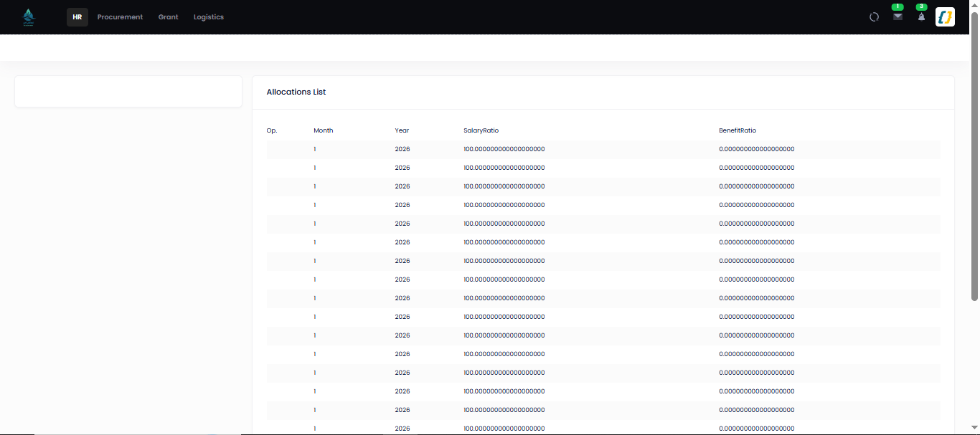Open the Grant menu

pyautogui.click(x=169, y=17)
